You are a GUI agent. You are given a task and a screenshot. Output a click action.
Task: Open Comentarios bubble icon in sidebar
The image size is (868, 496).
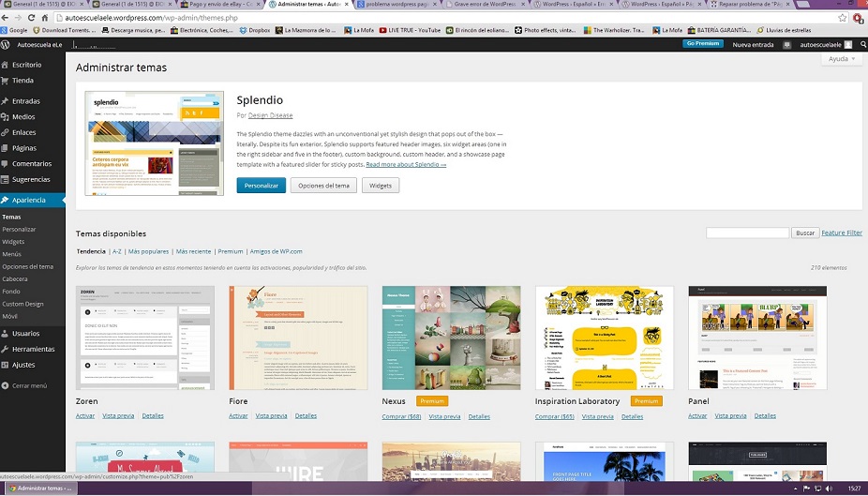pos(5,164)
